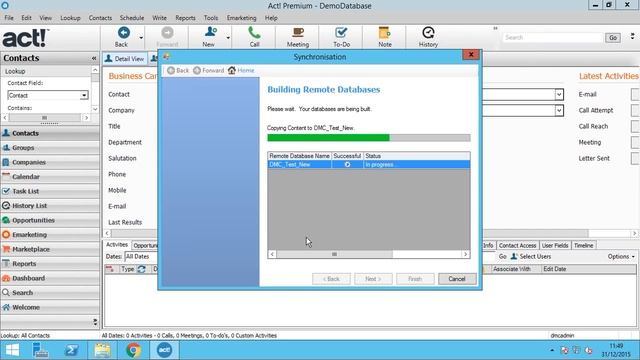Collapse the Contacts navigation pane
Screen dimensions: 640x360
(x=94, y=58)
